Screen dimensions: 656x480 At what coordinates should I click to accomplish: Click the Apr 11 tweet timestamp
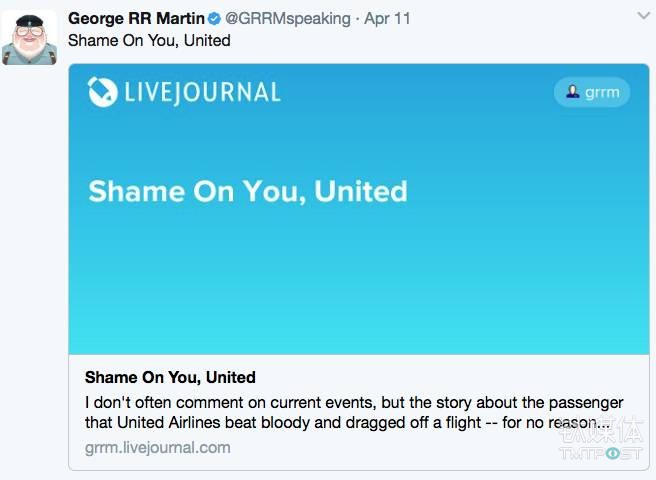pyautogui.click(x=389, y=18)
